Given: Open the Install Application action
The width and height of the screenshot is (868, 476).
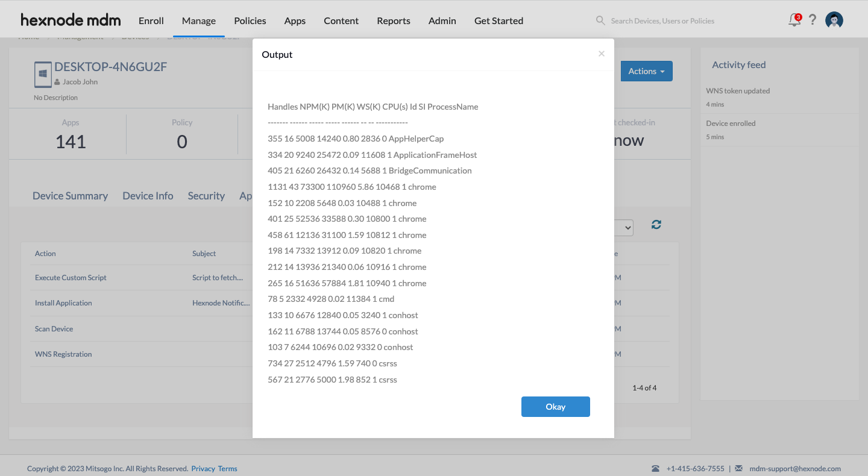Looking at the screenshot, I should pos(63,303).
